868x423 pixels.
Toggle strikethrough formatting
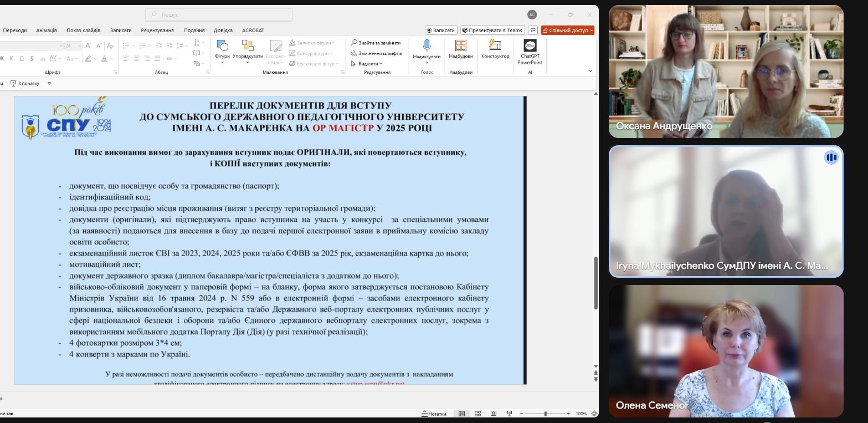coord(43,58)
